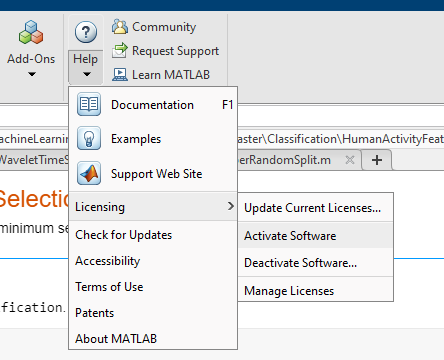This screenshot has height=360, width=444.
Task: Click the Request Support envelope icon
Action: coord(120,51)
